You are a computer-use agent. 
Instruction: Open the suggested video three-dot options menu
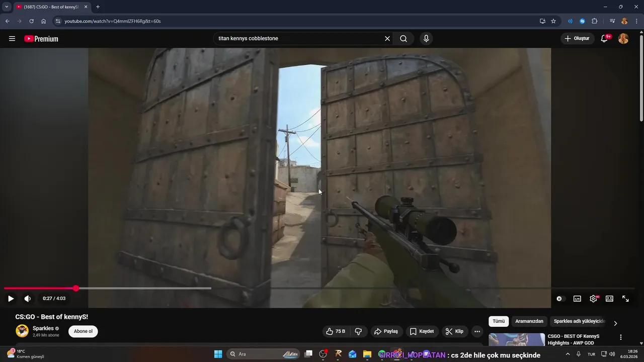(x=620, y=337)
